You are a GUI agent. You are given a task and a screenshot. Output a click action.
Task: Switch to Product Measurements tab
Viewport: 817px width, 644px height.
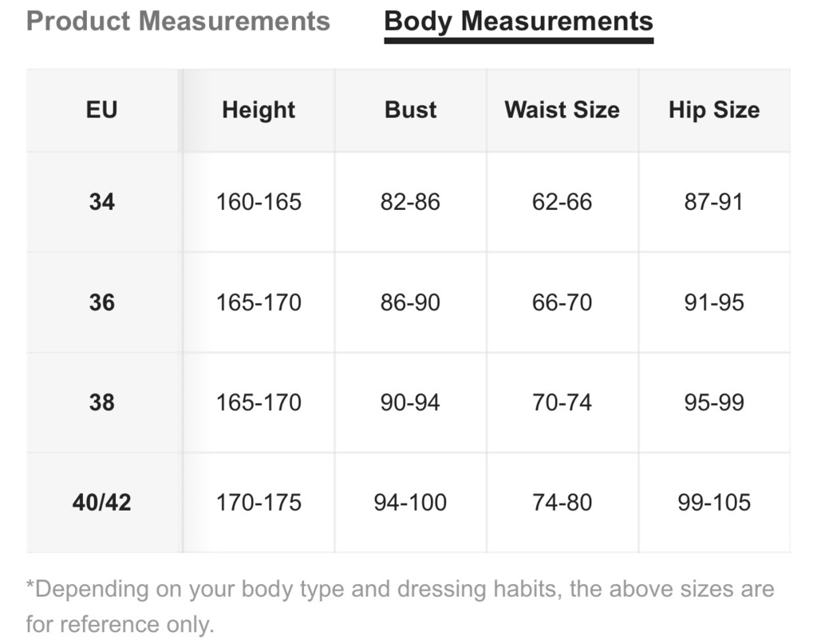(x=178, y=22)
